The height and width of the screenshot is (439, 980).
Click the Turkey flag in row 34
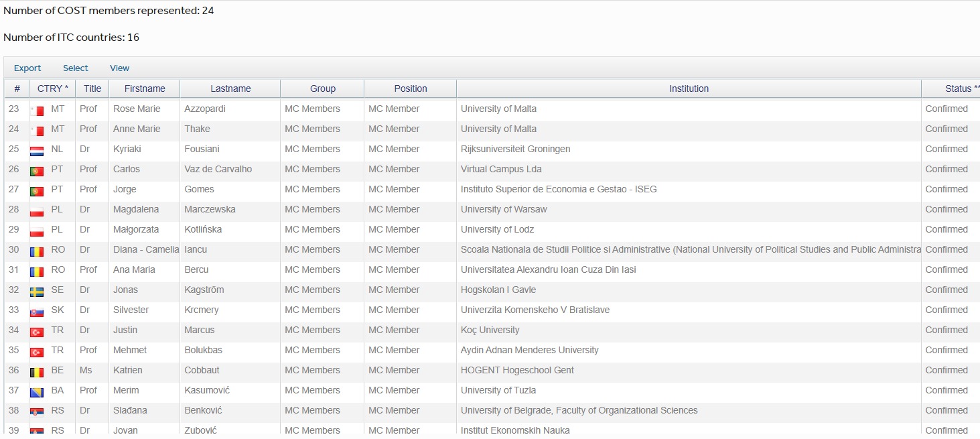(37, 331)
